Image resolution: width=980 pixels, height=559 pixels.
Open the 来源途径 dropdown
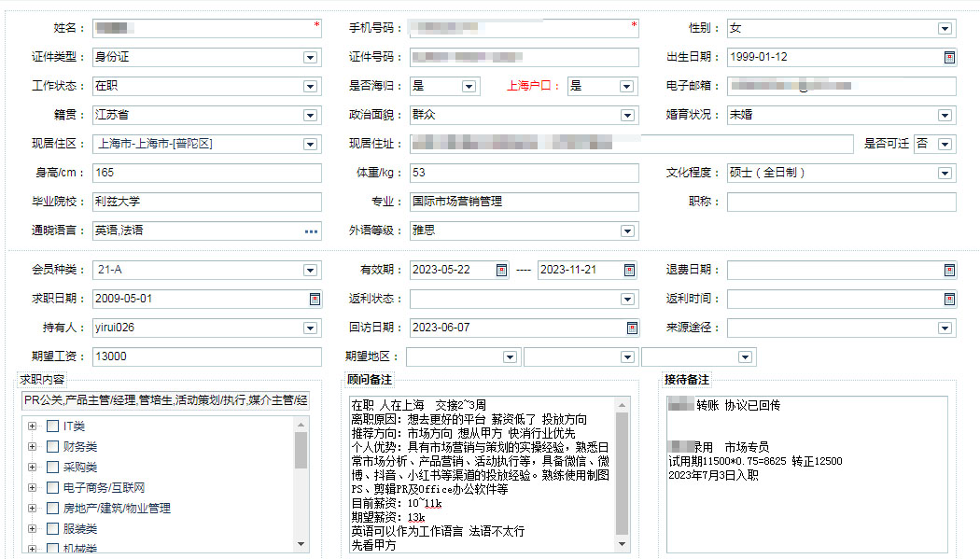click(x=945, y=328)
